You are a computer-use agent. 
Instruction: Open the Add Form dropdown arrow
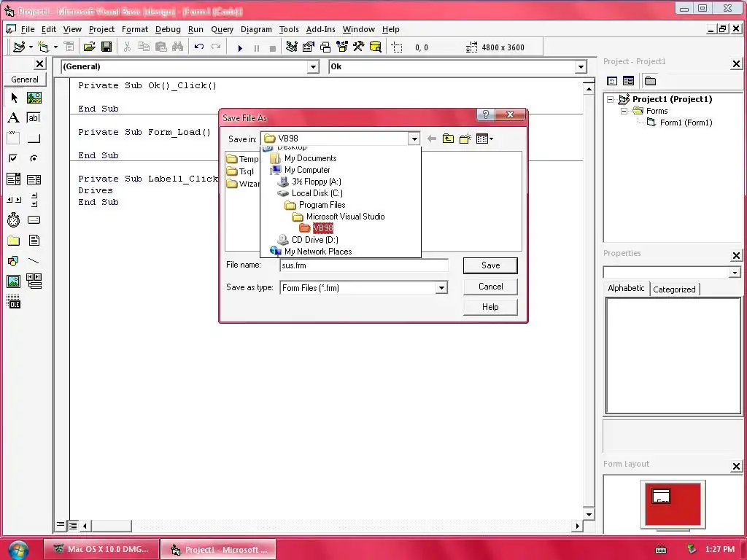(55, 47)
